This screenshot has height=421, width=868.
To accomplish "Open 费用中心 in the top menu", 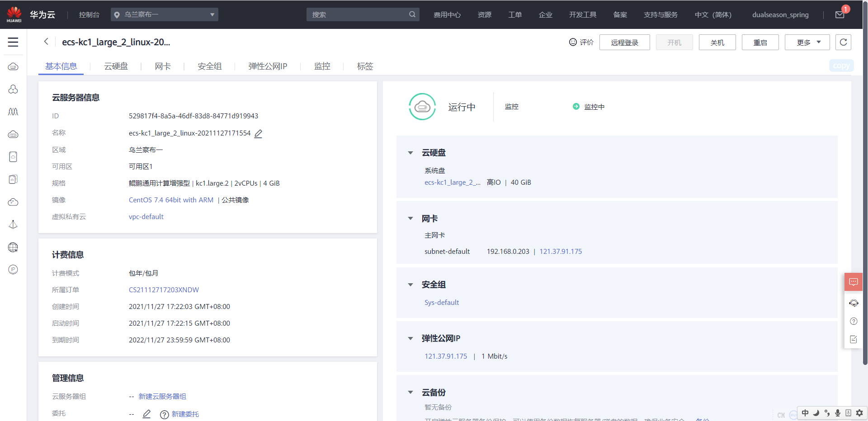I will pyautogui.click(x=447, y=14).
